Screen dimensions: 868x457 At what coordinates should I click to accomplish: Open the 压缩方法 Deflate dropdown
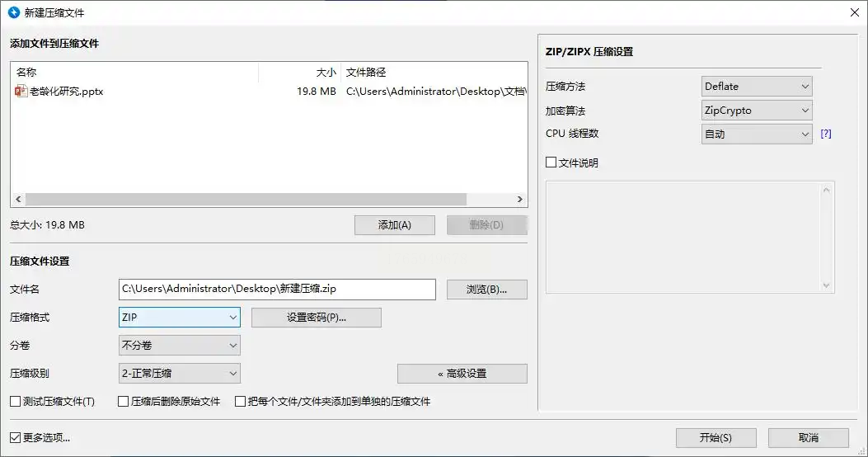757,87
